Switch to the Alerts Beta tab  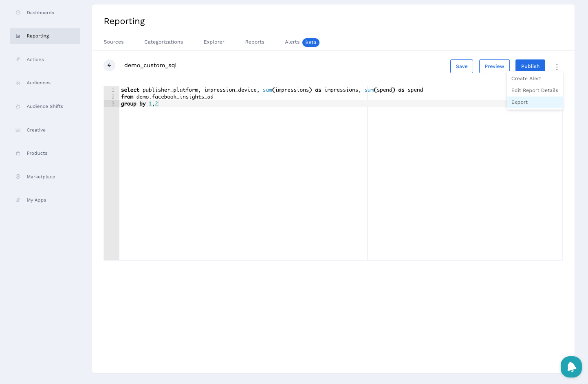coord(302,42)
